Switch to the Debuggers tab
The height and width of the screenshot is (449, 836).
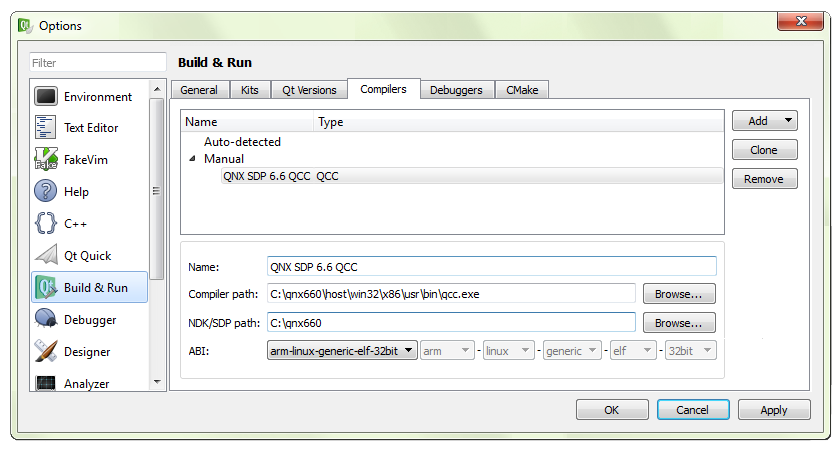pos(456,90)
